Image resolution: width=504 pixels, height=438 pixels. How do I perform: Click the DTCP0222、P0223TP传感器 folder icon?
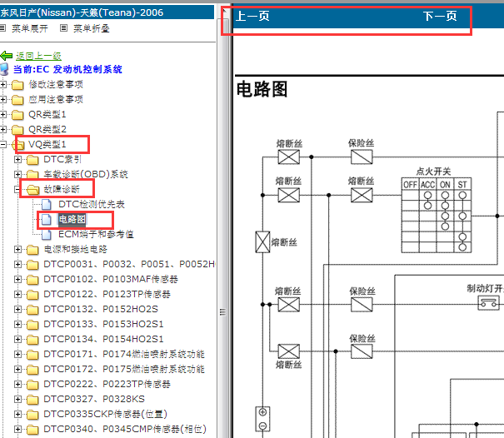[x=32, y=385]
